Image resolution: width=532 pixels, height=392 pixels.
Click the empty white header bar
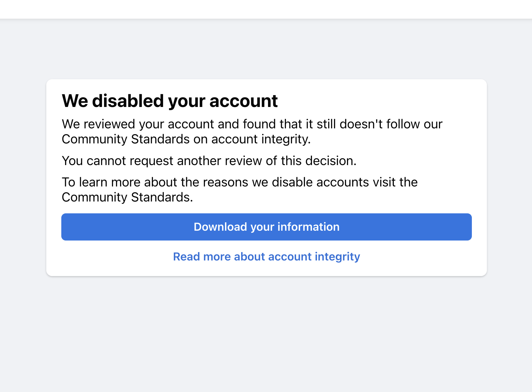266,9
